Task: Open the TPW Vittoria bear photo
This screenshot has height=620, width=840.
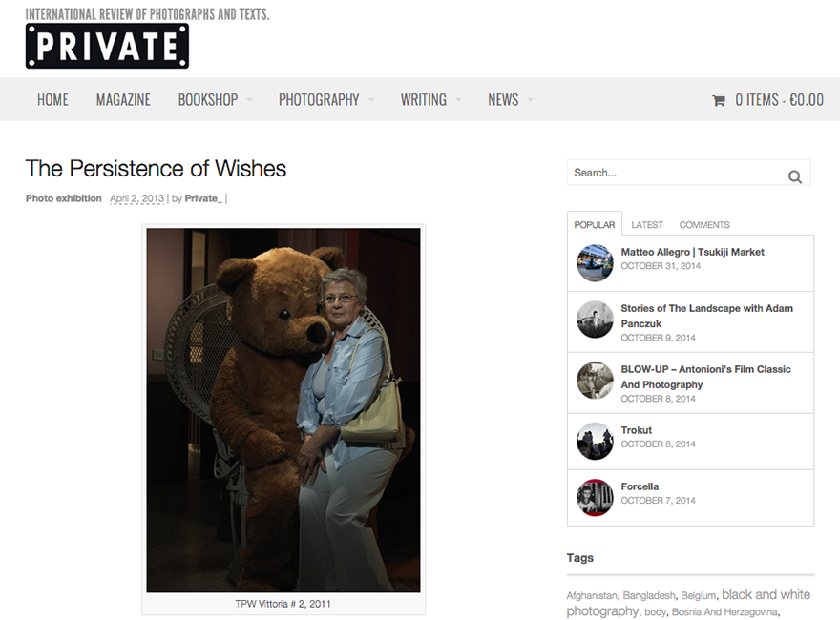Action: coord(283,410)
